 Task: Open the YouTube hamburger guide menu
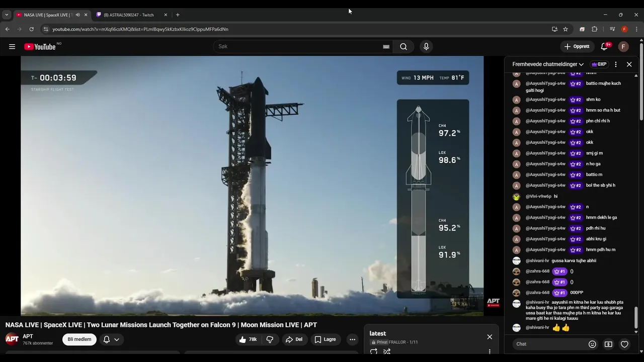12,47
